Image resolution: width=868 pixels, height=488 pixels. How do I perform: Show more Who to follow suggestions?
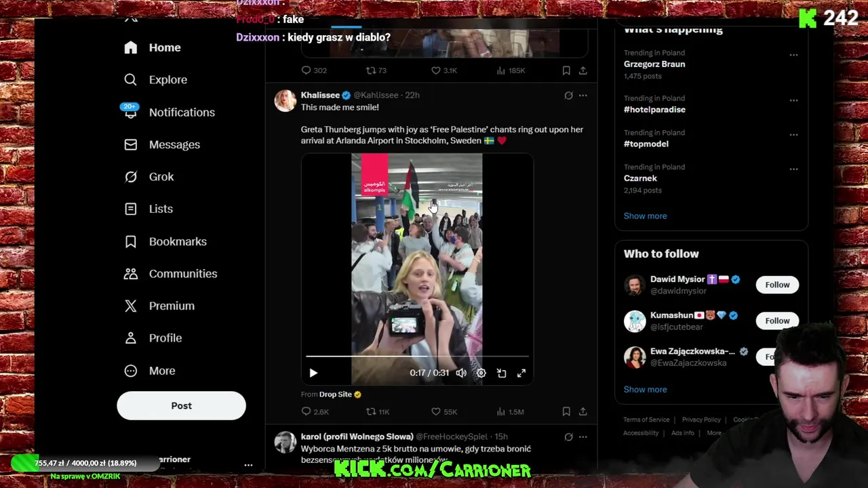coord(645,389)
